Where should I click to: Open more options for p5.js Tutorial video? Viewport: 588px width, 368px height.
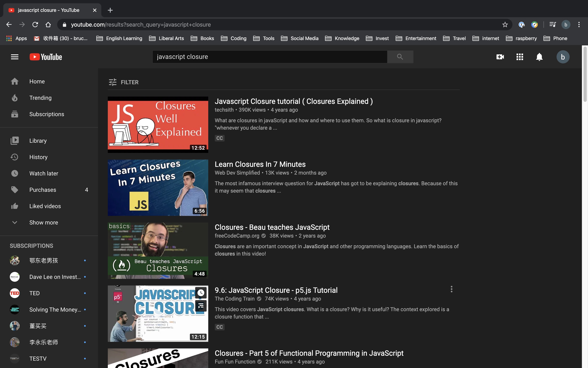451,289
